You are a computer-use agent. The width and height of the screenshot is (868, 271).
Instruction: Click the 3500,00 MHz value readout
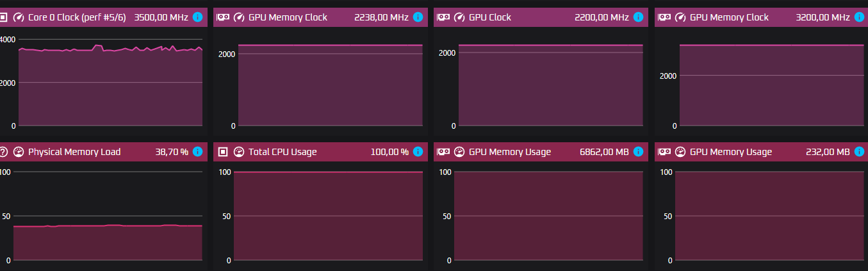tap(161, 17)
